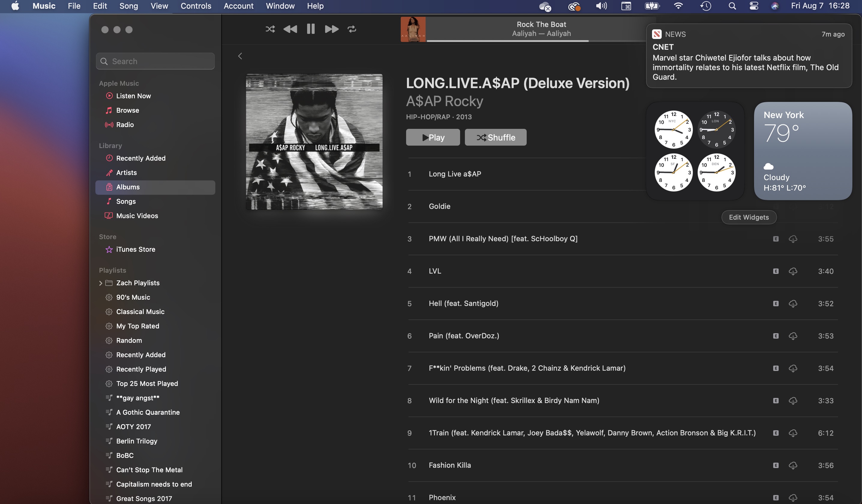Open the Account menu

coord(238,6)
